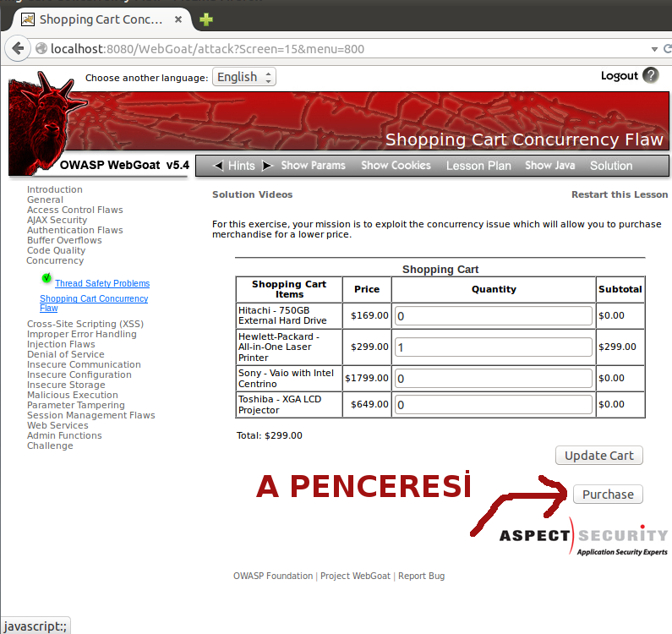672x634 pixels.
Task: Open the Thread Safety Problems lesson
Action: [x=102, y=283]
